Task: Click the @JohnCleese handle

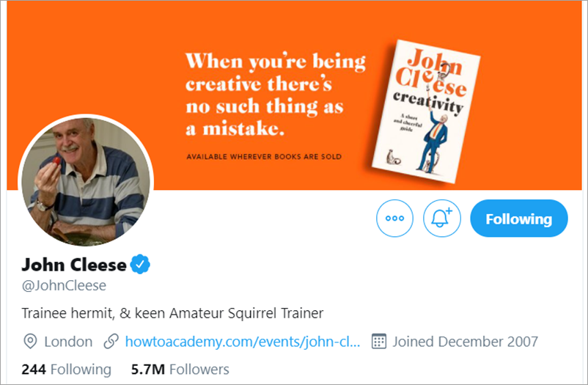Action: 65,285
